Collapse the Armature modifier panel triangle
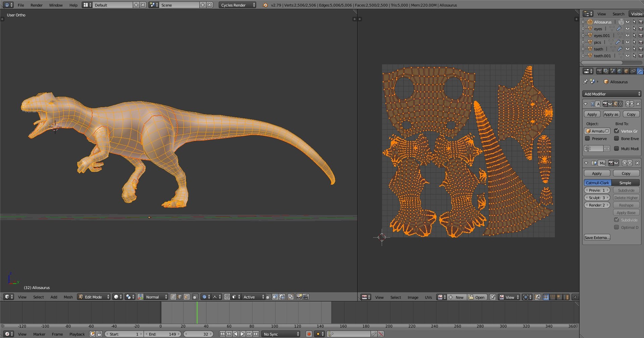The image size is (644, 338). point(586,104)
